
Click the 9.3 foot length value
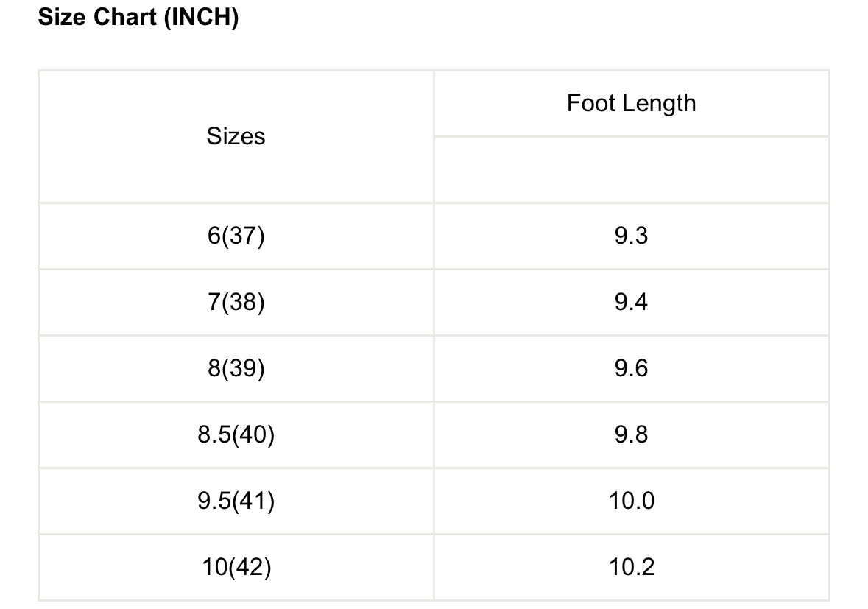(x=631, y=236)
